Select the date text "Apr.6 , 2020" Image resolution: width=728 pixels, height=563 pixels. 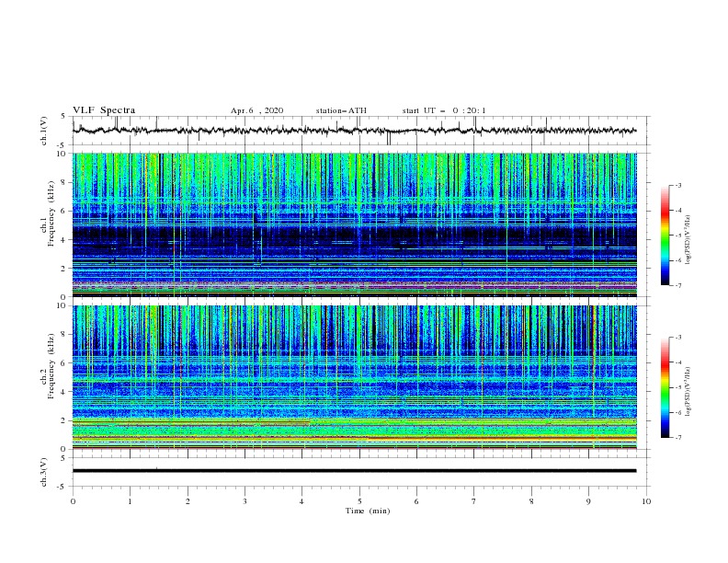click(x=256, y=110)
